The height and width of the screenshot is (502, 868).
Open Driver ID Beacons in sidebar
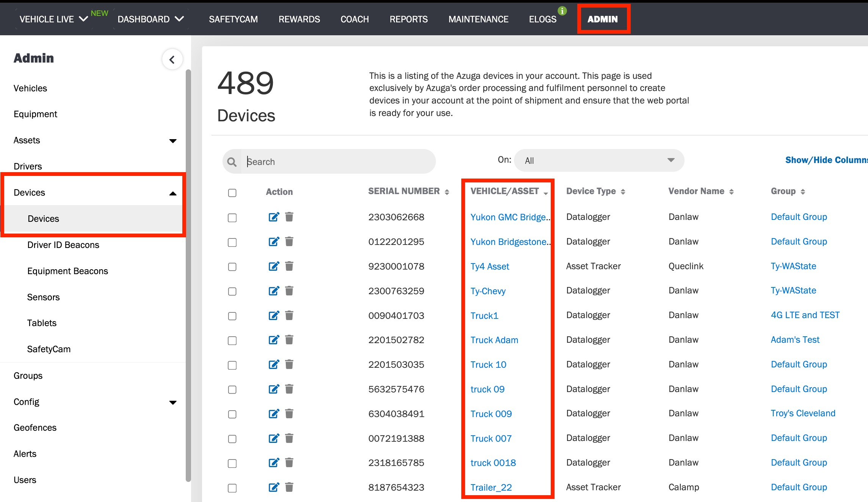point(63,245)
